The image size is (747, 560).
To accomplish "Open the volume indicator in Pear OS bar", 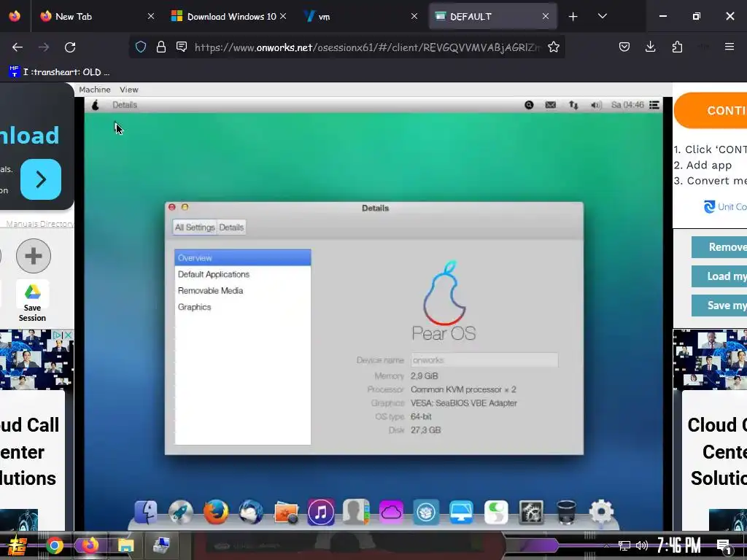I will 596,105.
